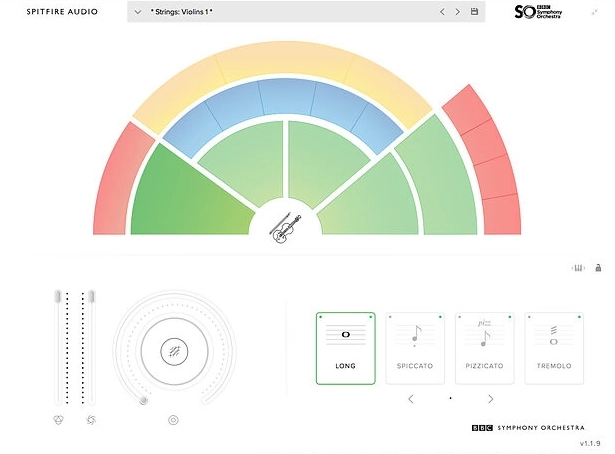This screenshot has width=615, height=454.
Task: Click the dynamics icon below right slider
Action: coord(91,421)
